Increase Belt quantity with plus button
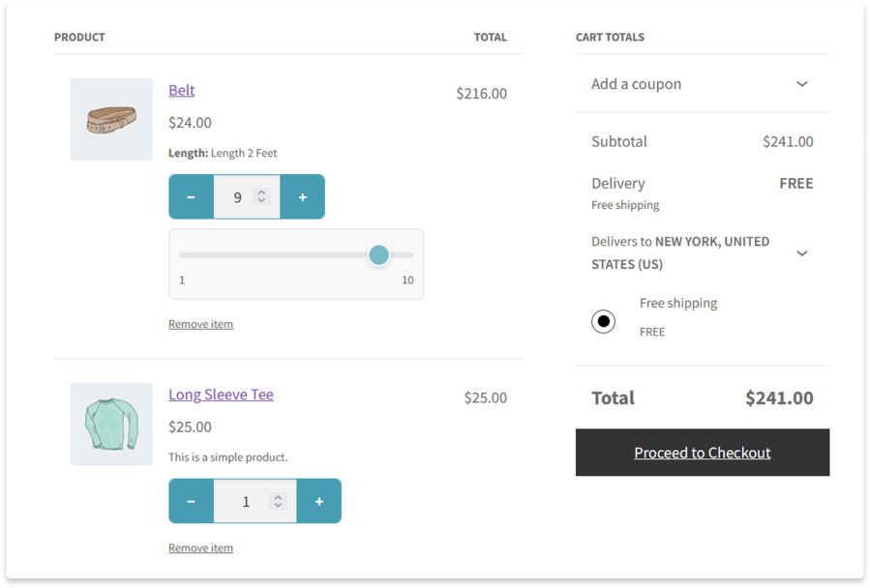870x588 pixels. [x=303, y=197]
